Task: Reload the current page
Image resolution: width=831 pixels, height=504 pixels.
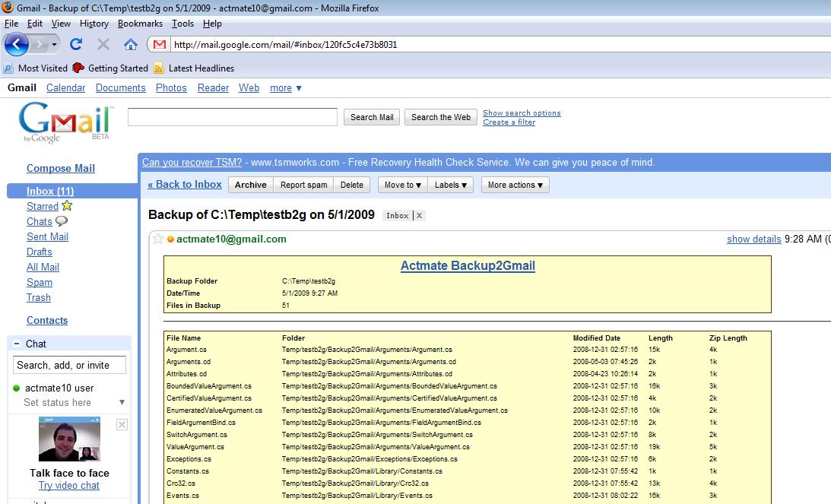Action: click(x=76, y=44)
